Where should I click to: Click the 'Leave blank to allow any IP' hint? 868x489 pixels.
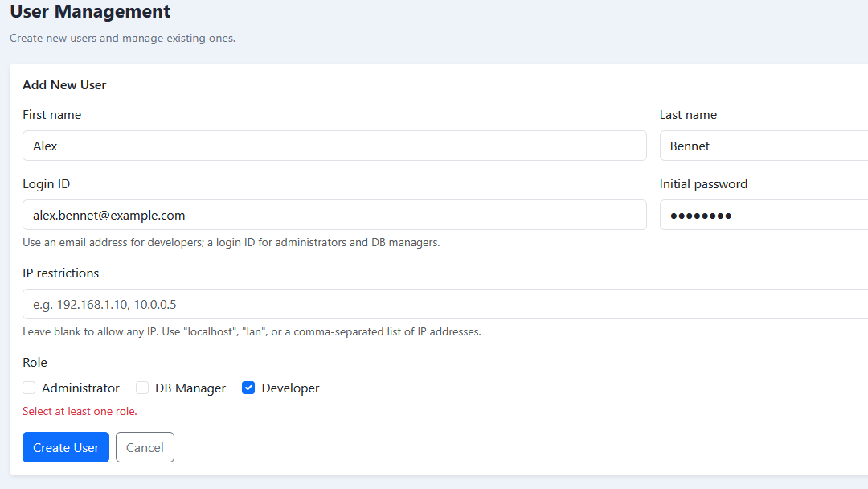[x=252, y=331]
